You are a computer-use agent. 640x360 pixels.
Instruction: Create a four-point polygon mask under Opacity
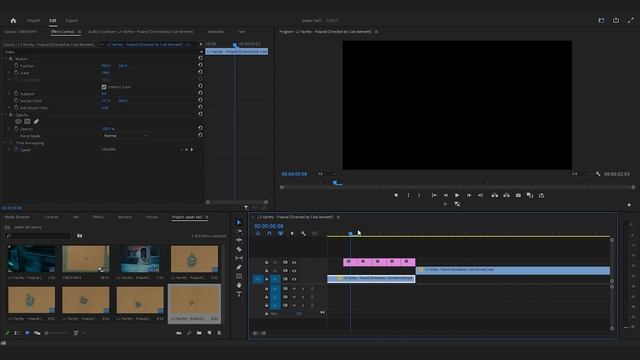coord(27,122)
